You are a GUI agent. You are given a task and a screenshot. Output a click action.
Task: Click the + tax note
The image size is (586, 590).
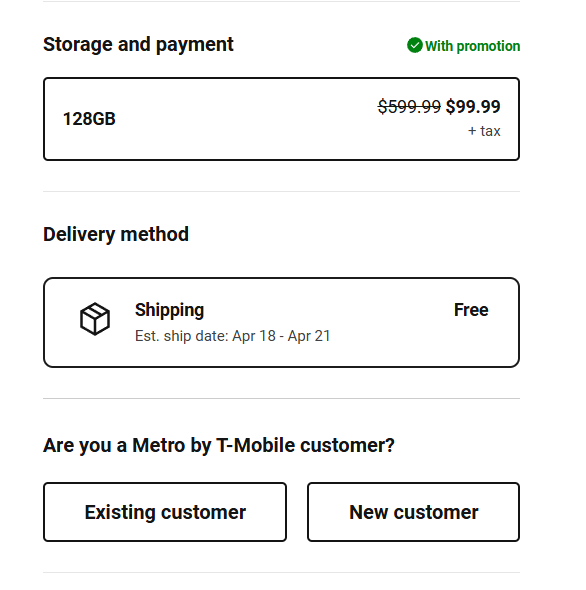[484, 131]
